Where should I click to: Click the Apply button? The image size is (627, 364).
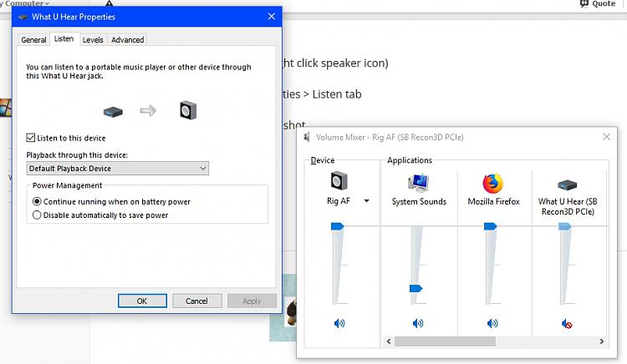(252, 301)
